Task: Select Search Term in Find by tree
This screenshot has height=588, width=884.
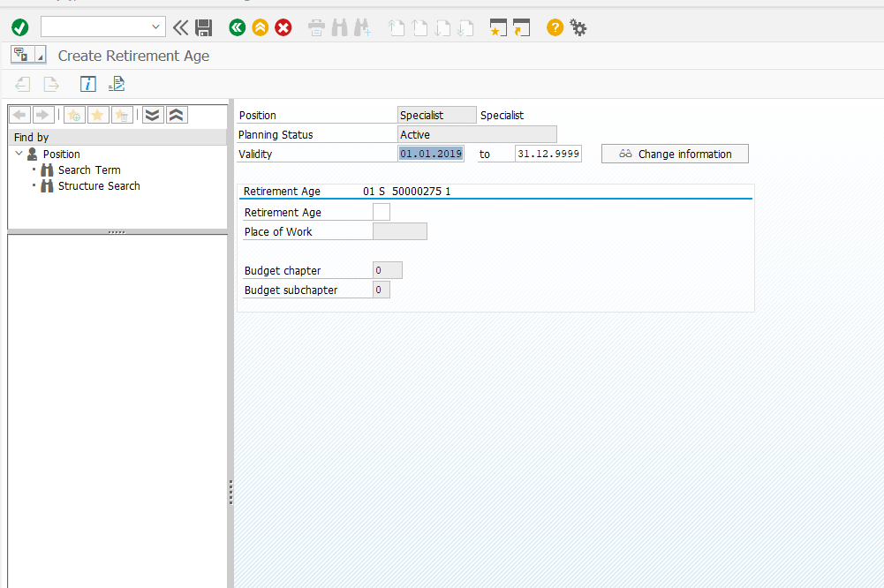Action: 89,170
